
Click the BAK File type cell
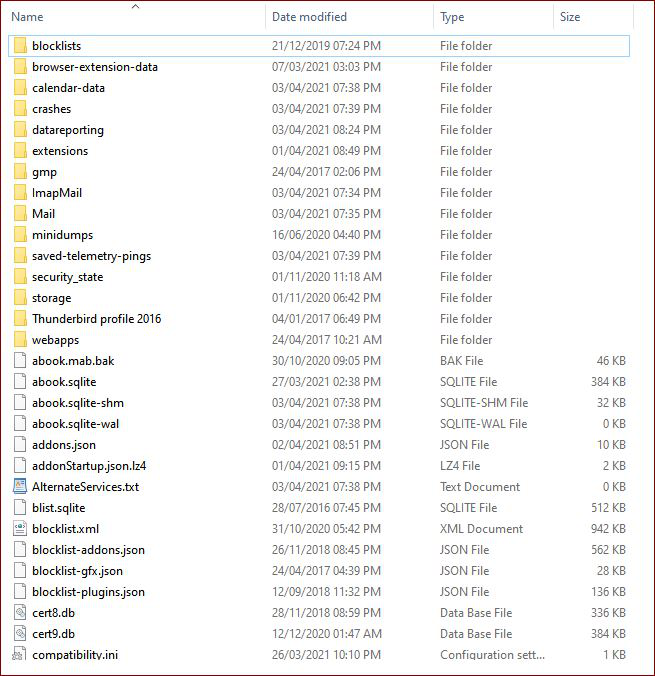coord(461,360)
